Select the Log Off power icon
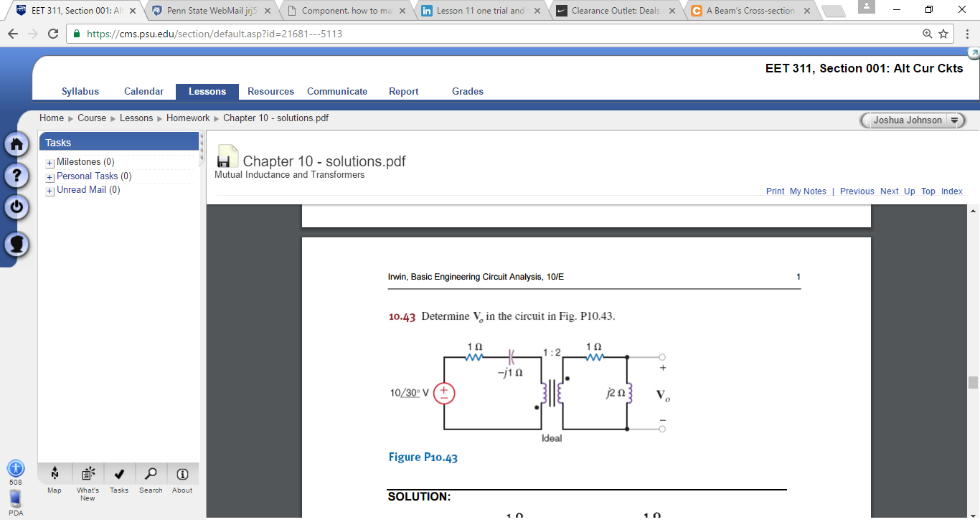This screenshot has width=980, height=522. click(x=16, y=208)
